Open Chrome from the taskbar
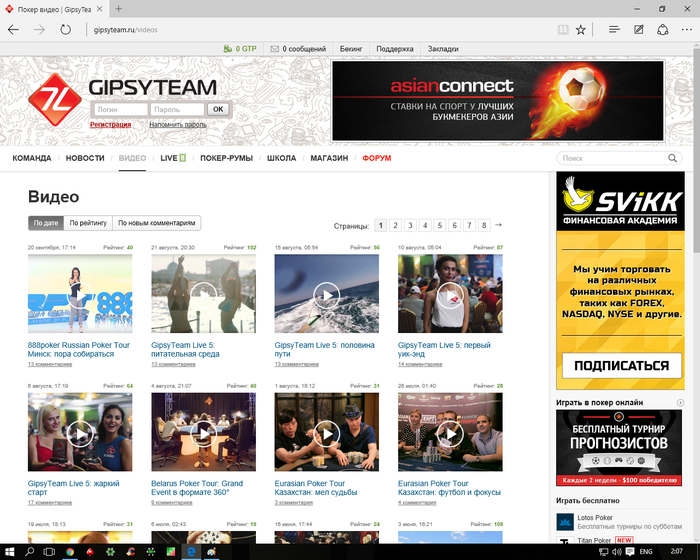700x560 pixels. [x=70, y=552]
